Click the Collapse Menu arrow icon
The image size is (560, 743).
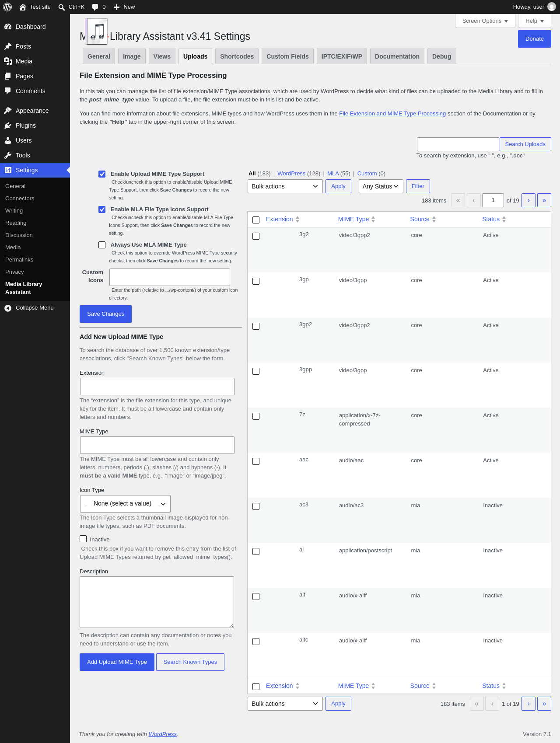8,308
